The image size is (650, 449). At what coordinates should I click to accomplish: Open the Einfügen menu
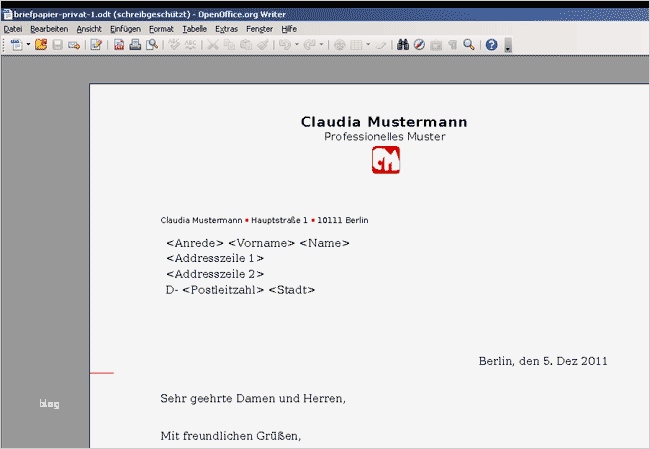coord(125,29)
